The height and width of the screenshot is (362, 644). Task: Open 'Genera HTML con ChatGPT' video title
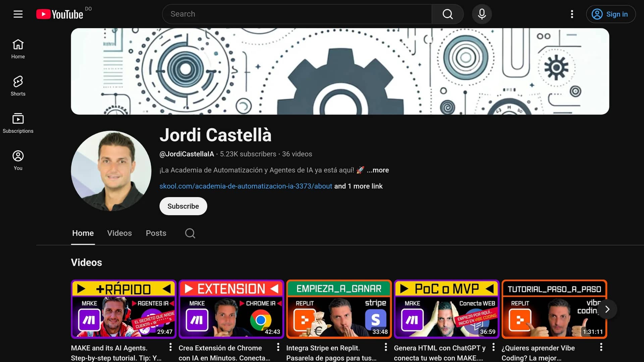pyautogui.click(x=440, y=353)
